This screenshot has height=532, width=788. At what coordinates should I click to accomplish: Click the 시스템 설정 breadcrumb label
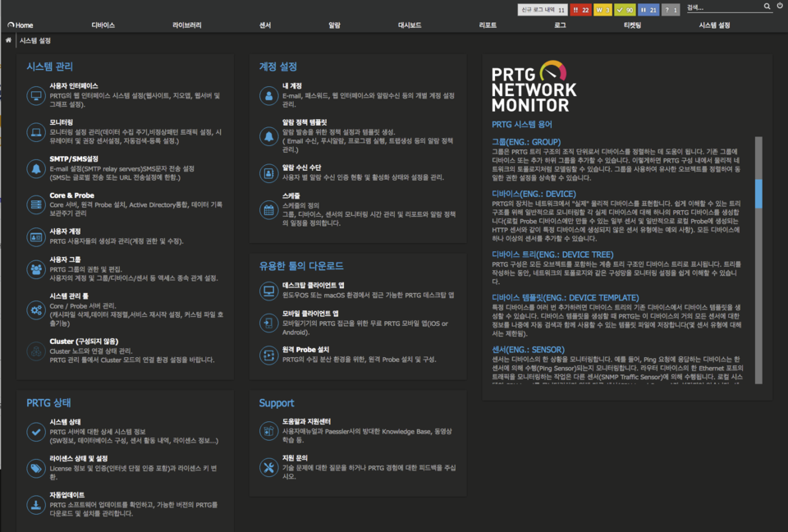35,40
